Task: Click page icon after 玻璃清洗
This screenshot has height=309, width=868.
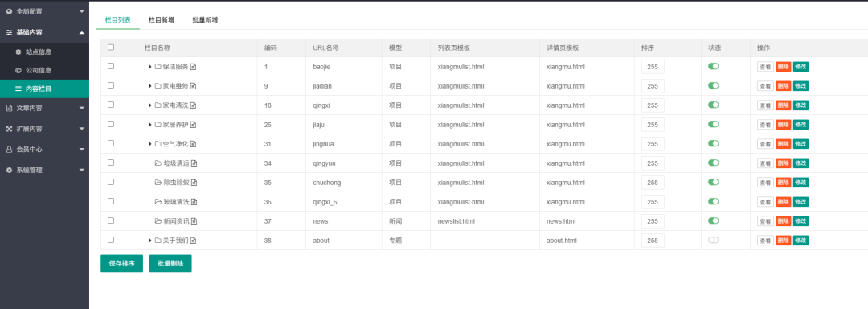Action: point(194,201)
